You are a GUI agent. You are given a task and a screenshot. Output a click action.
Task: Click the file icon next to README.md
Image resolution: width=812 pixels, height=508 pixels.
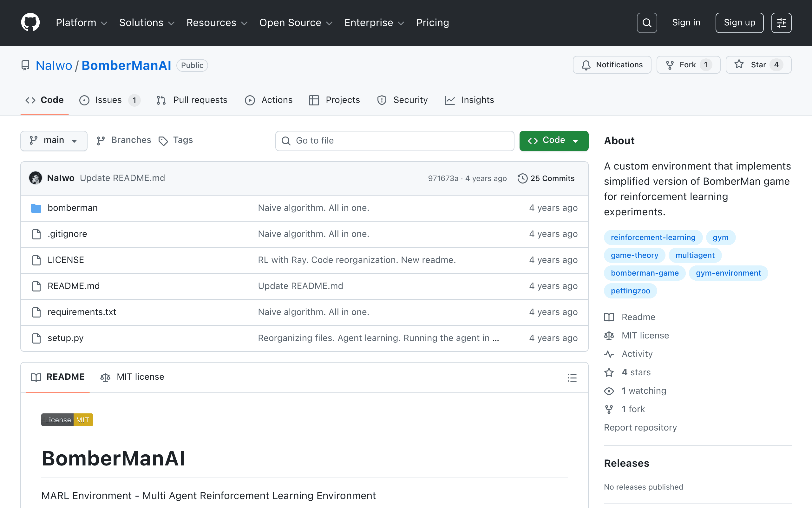36,286
